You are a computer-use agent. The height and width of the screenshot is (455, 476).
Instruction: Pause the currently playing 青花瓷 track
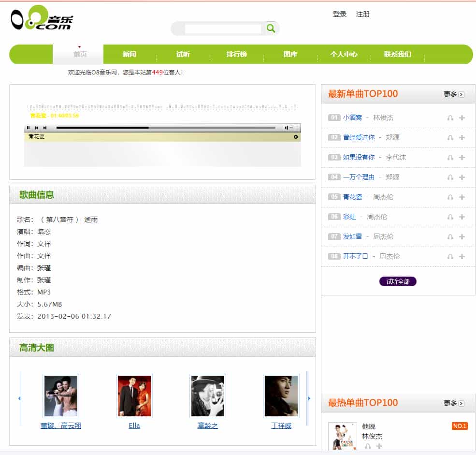[x=29, y=128]
